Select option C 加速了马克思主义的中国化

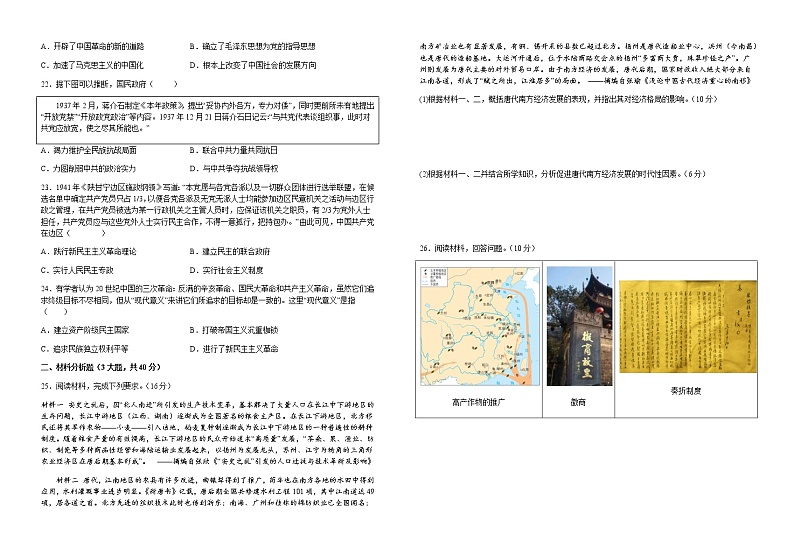coord(92,65)
